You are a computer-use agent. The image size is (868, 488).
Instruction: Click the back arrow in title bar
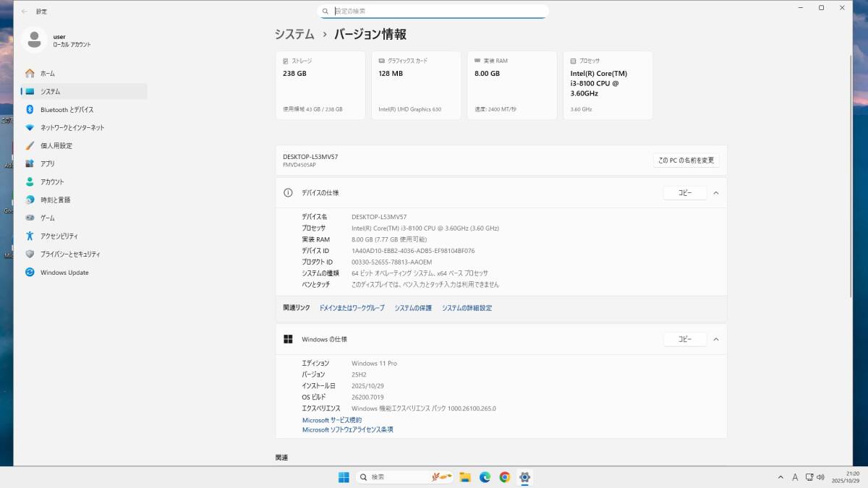coord(24,11)
